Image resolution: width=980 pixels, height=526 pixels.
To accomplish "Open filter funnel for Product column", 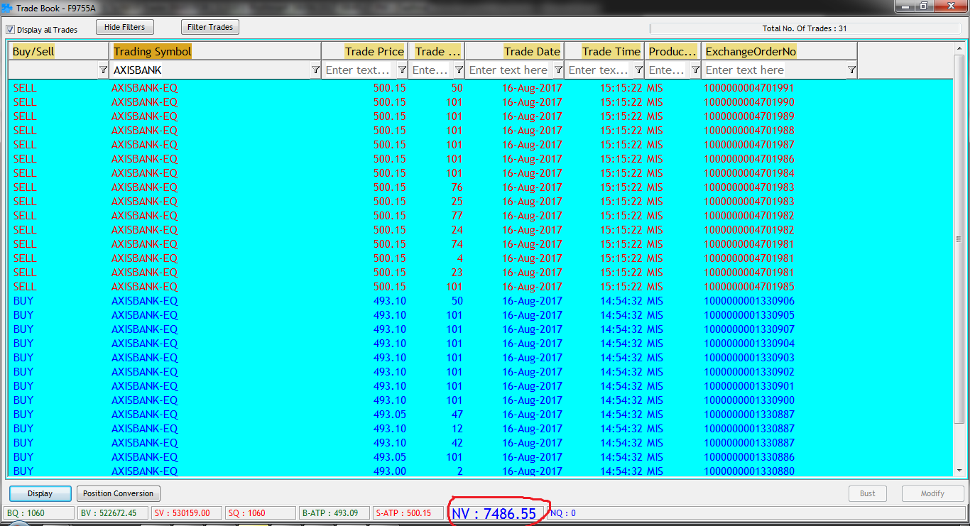I will coord(695,70).
